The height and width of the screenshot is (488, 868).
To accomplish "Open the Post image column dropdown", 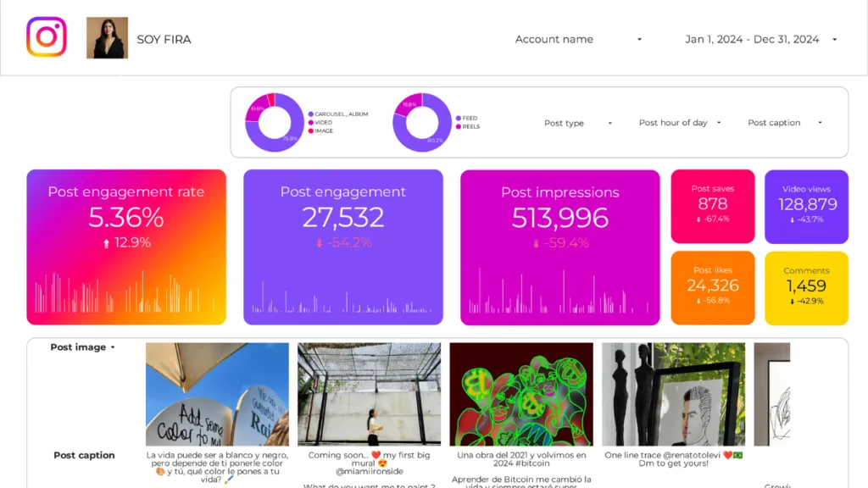I will 81,347.
